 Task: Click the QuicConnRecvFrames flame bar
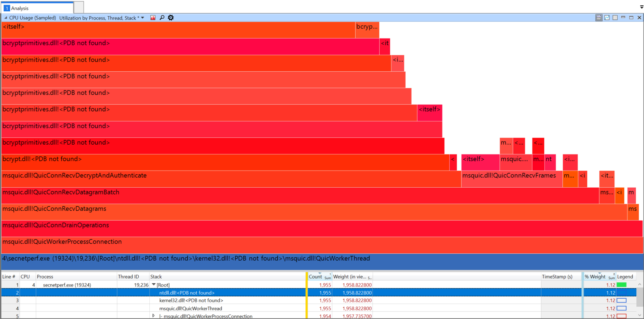pos(512,179)
